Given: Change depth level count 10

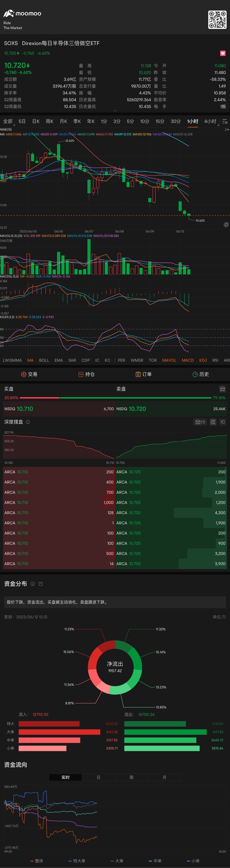Looking at the screenshot, I should click(222, 422).
